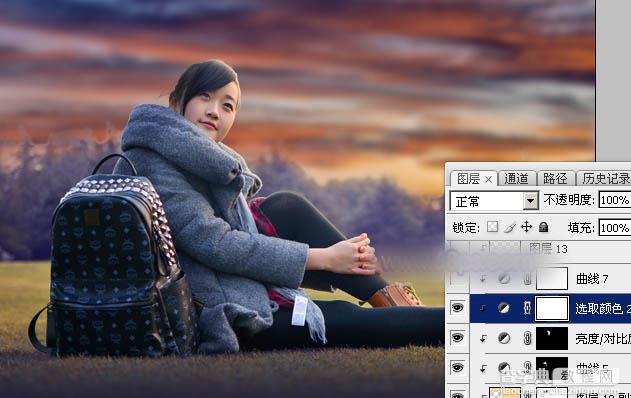Select the 曲线 5 mask thumbnail

tap(552, 367)
